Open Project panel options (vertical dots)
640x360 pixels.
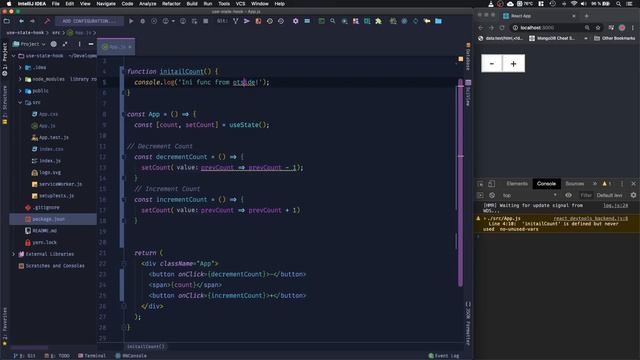pyautogui.click(x=79, y=44)
